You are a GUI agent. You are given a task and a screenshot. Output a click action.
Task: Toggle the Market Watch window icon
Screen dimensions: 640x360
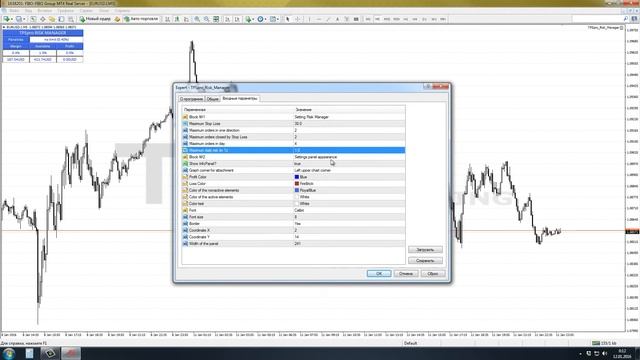(x=33, y=19)
